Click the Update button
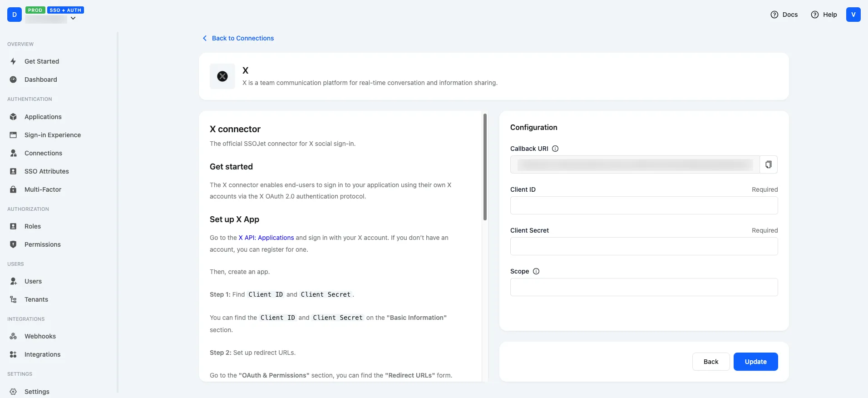 point(755,362)
